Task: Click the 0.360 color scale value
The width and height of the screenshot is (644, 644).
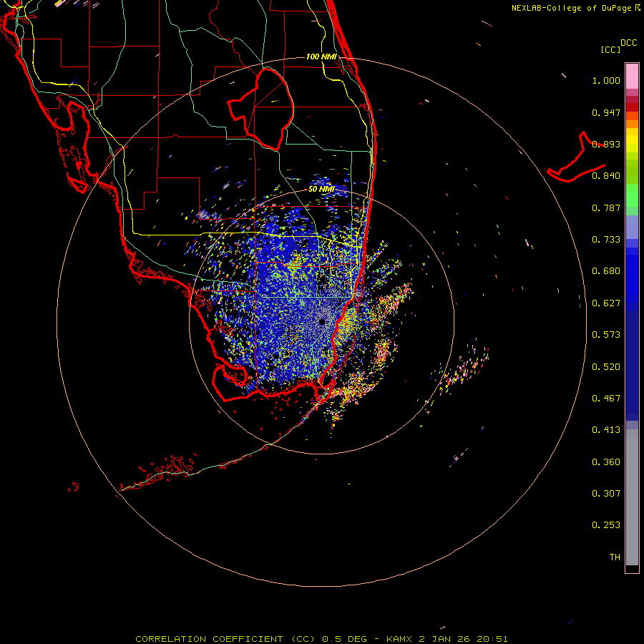Action: [x=606, y=462]
